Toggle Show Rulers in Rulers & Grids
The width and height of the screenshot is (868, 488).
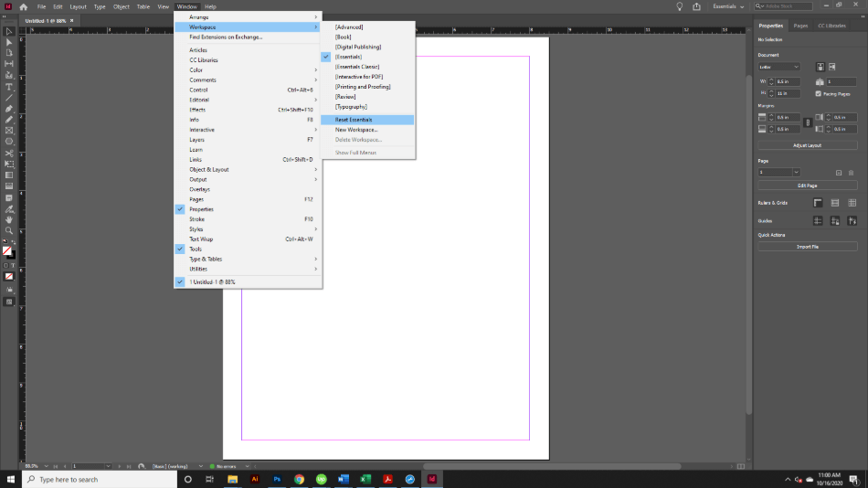818,203
